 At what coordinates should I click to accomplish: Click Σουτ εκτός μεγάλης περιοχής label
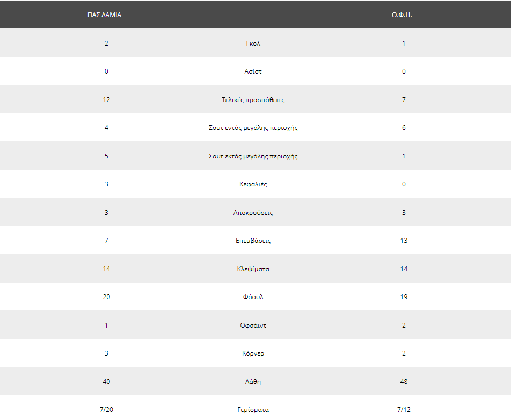coord(253,156)
